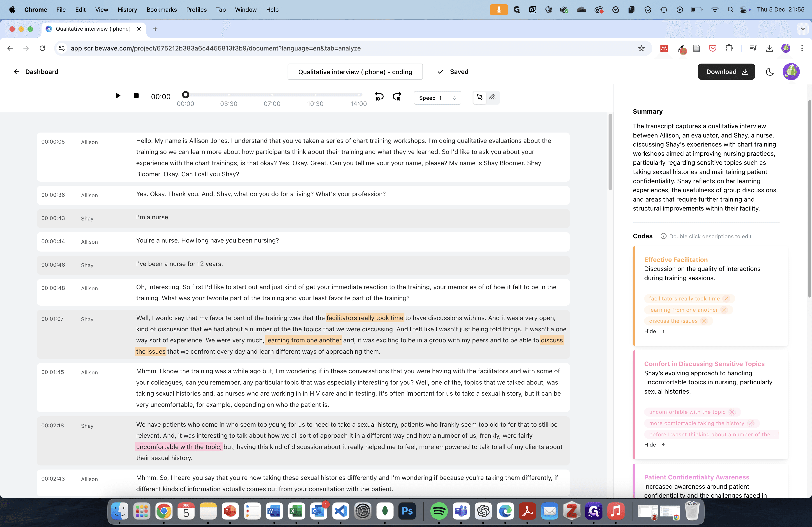Screen dimensions: 812x527
Task: Click the audio progress slider handle
Action: point(185,94)
